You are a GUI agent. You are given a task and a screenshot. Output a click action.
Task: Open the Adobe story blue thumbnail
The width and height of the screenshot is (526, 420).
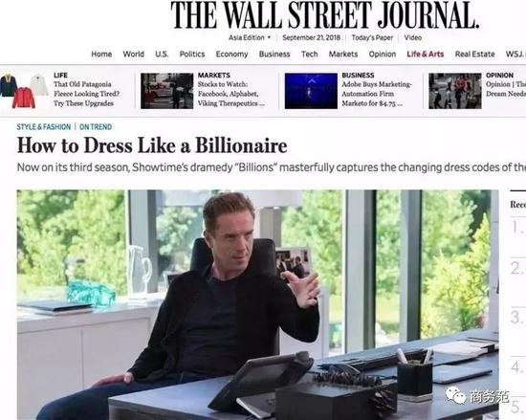coord(311,91)
